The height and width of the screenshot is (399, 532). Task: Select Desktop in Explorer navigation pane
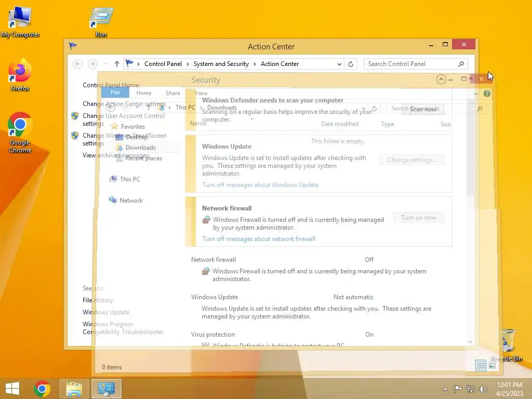[x=132, y=137]
